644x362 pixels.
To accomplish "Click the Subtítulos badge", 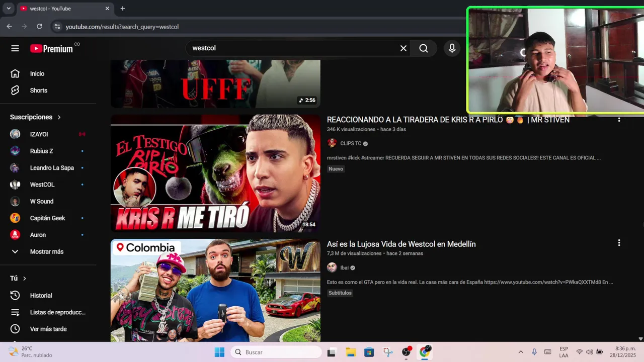I will [340, 293].
